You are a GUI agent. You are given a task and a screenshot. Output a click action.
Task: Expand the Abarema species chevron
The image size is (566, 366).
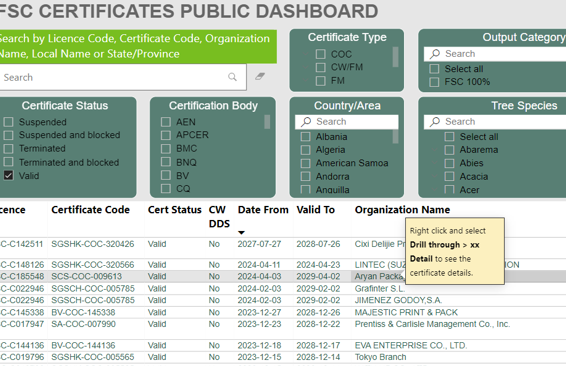tap(434, 150)
